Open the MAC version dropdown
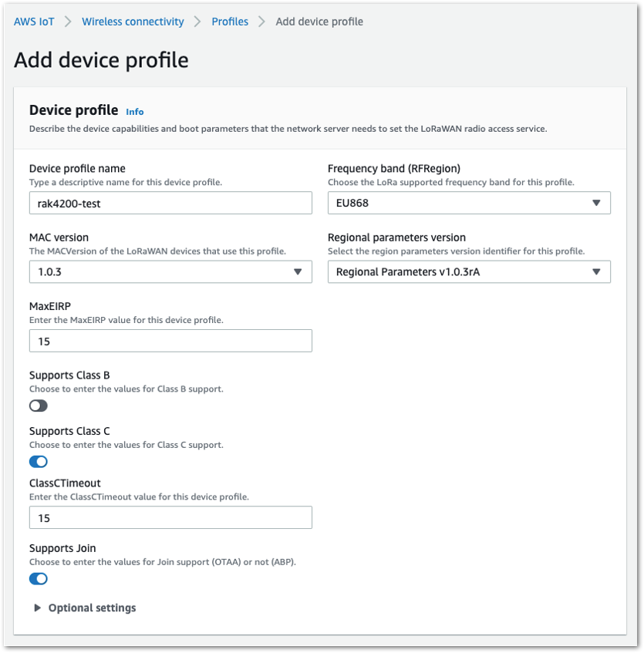644x653 pixels. [x=170, y=271]
